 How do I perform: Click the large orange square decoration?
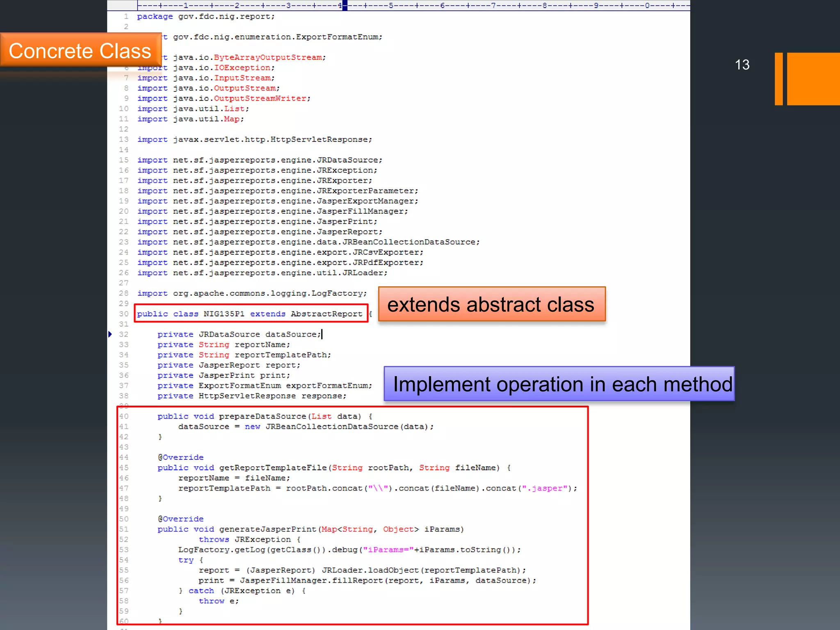coord(813,79)
